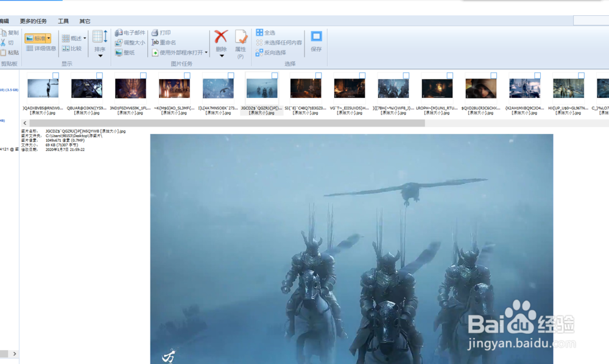The height and width of the screenshot is (364, 609).
Task: Expand the Delete (删除) dropdown arrow
Action: tap(222, 56)
